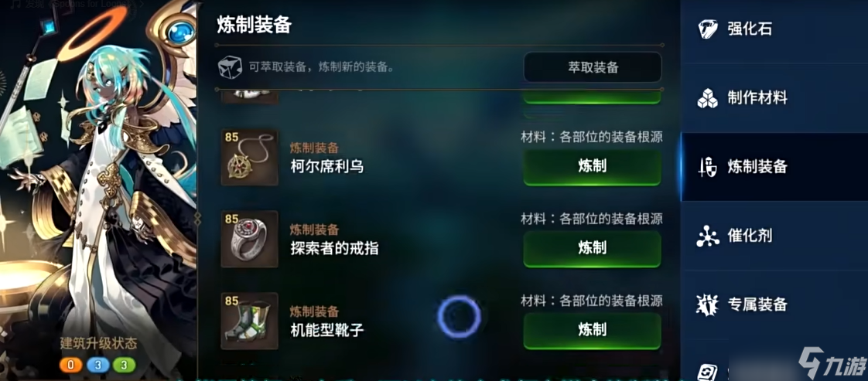This screenshot has height=381, width=868.
Task: Click the blue building upgrade counter
Action: [97, 365]
